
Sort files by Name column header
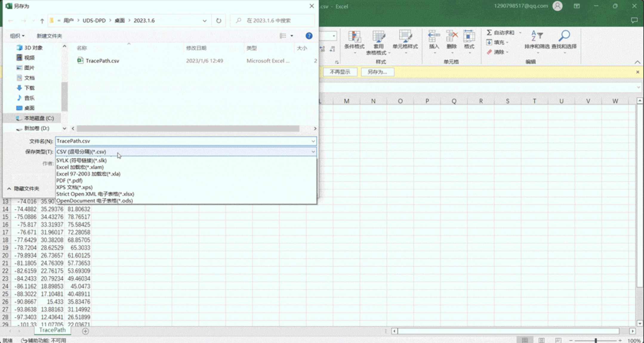(x=82, y=48)
